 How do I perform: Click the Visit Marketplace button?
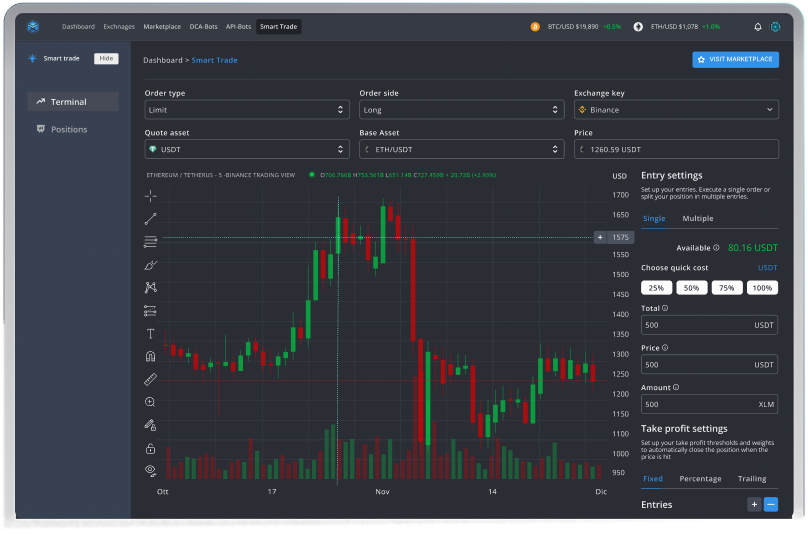(735, 60)
